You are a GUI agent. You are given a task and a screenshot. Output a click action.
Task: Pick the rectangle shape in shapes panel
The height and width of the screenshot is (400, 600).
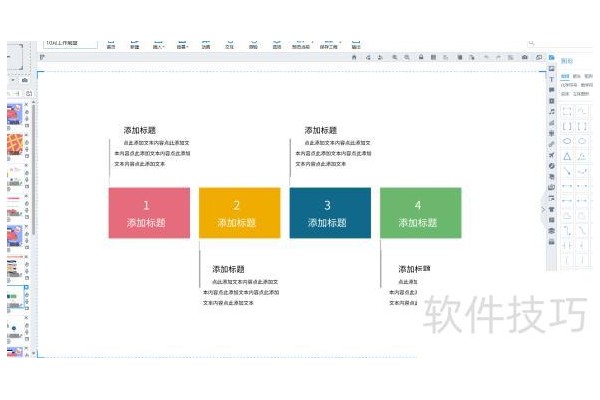(x=567, y=111)
